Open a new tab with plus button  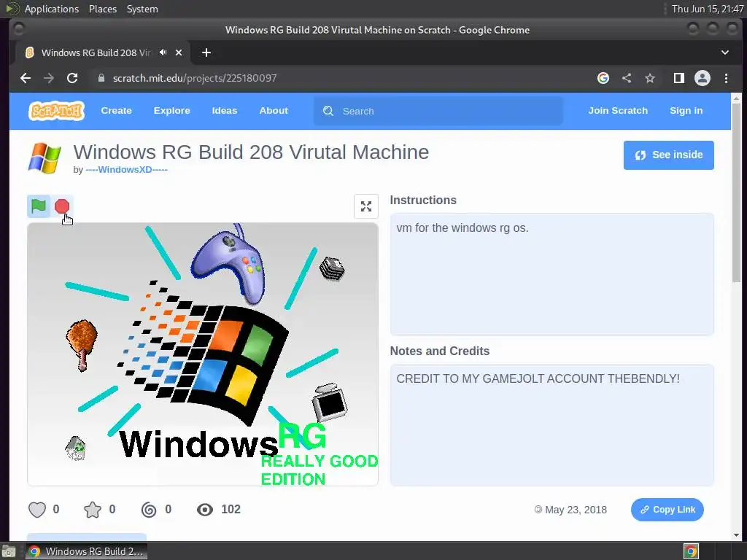point(206,52)
